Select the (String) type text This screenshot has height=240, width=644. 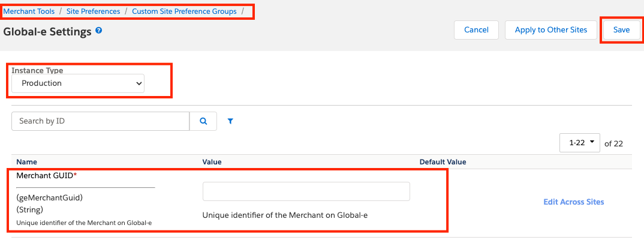point(29,209)
